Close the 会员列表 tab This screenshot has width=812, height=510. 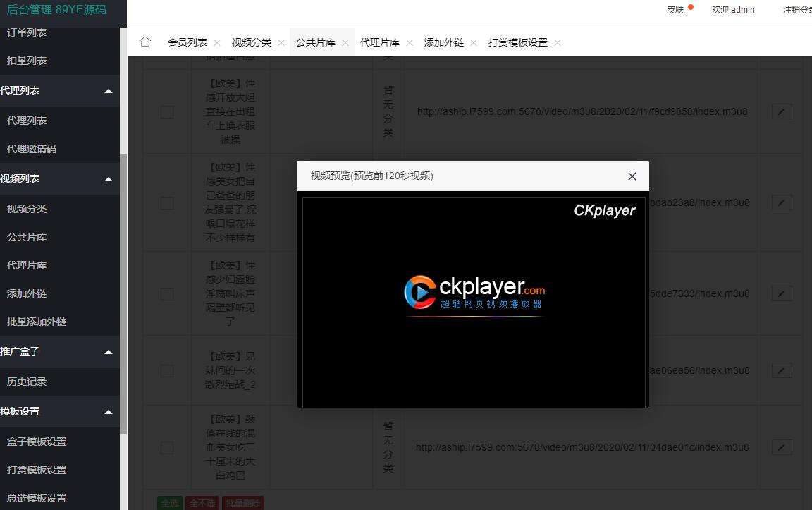[x=217, y=43]
